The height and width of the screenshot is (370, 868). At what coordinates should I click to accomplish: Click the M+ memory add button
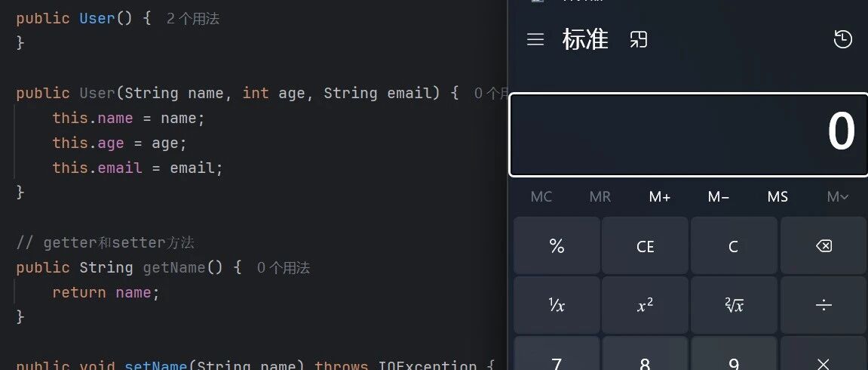click(660, 196)
